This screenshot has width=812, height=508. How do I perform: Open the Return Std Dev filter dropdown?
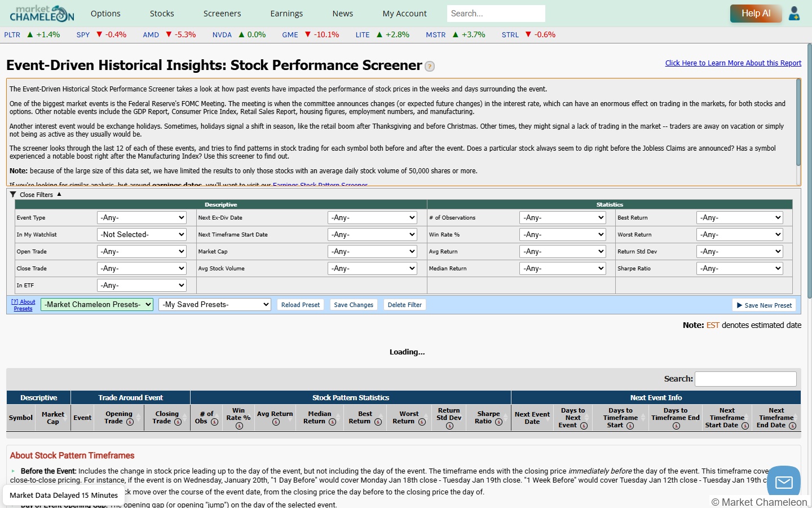pos(740,251)
